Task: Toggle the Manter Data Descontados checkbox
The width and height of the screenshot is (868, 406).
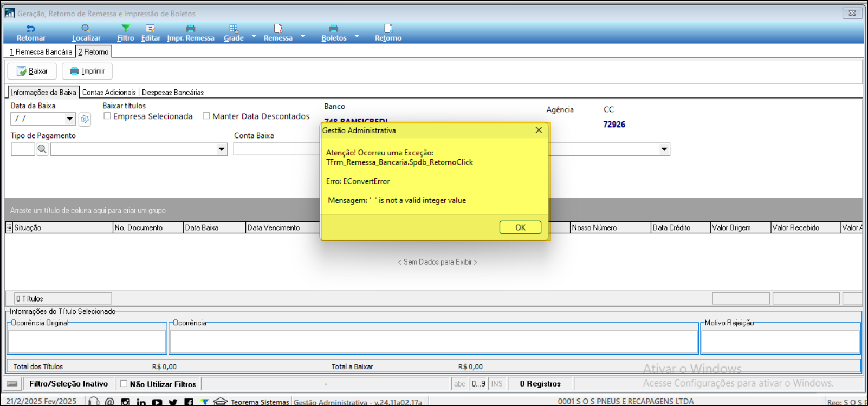Action: point(206,116)
